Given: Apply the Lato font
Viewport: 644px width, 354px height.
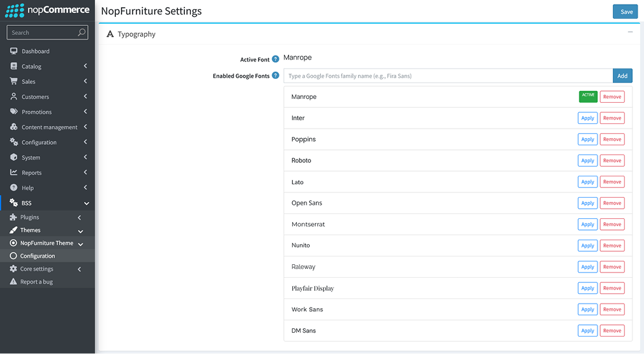Looking at the screenshot, I should (x=587, y=182).
